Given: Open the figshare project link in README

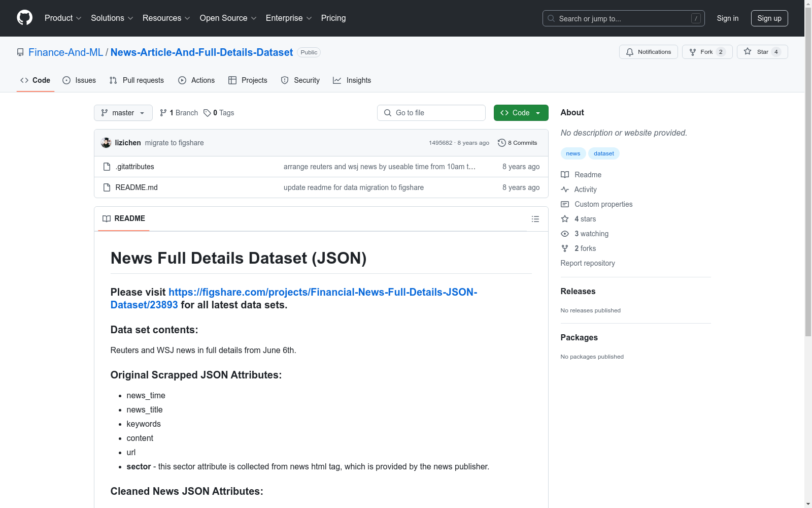Looking at the screenshot, I should tap(294, 298).
